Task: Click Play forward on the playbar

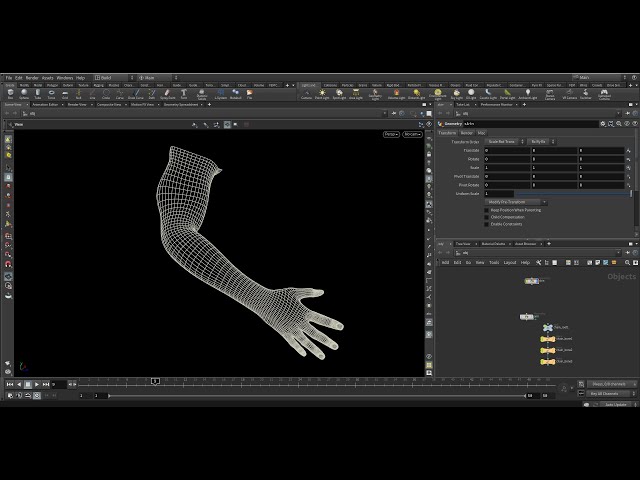Action: (x=37, y=384)
